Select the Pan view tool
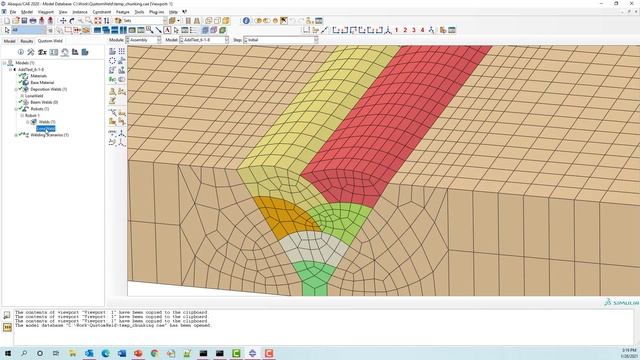Viewport: 640px width, 360px height. pos(63,20)
